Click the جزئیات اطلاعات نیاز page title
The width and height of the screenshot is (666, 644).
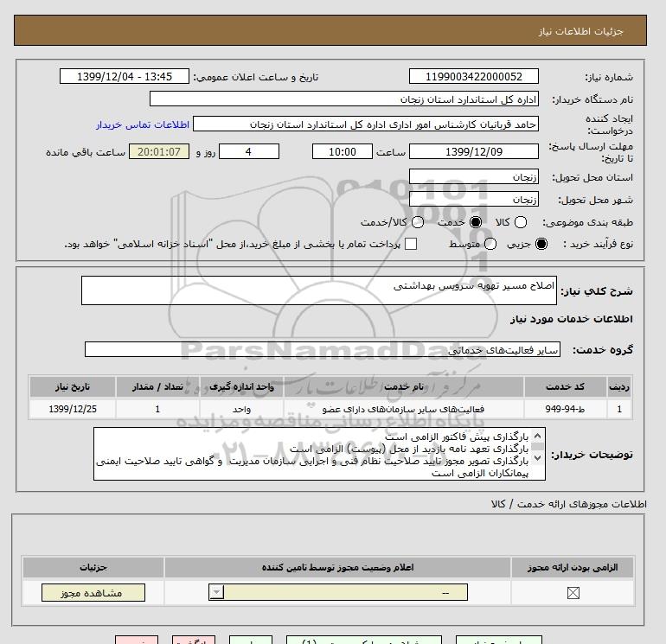[580, 31]
